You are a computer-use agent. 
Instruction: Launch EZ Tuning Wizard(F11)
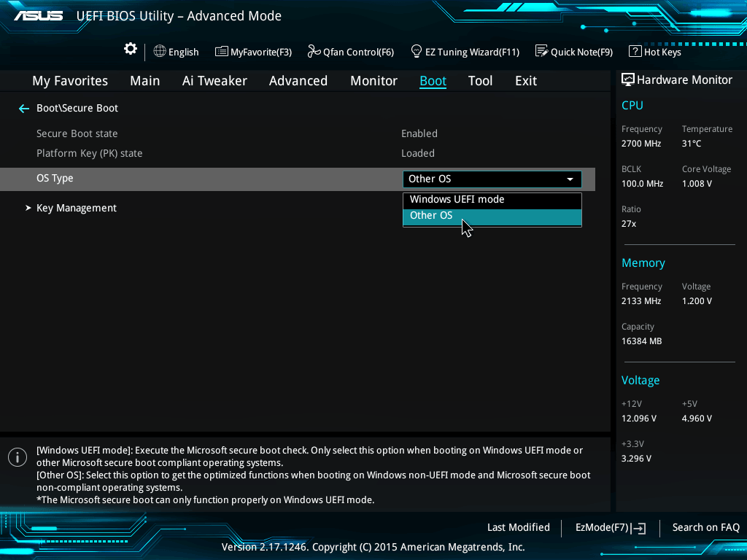[465, 52]
